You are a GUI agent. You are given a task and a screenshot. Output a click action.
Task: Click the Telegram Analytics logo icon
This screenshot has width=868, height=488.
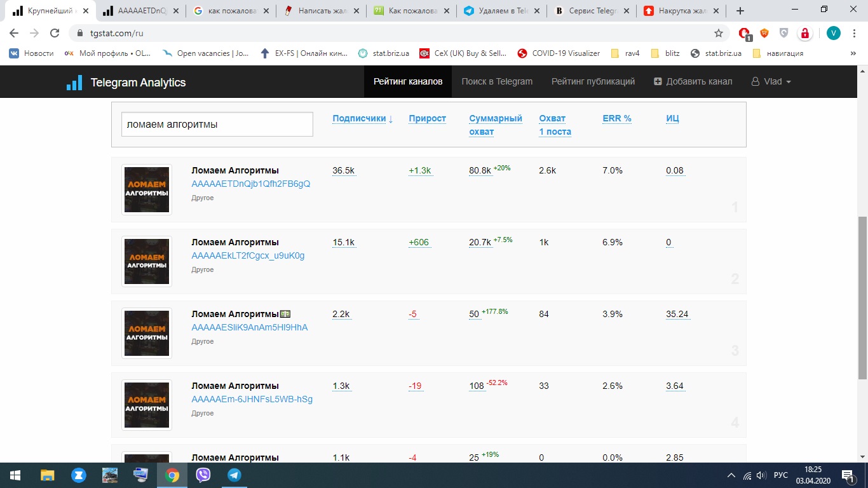(74, 83)
